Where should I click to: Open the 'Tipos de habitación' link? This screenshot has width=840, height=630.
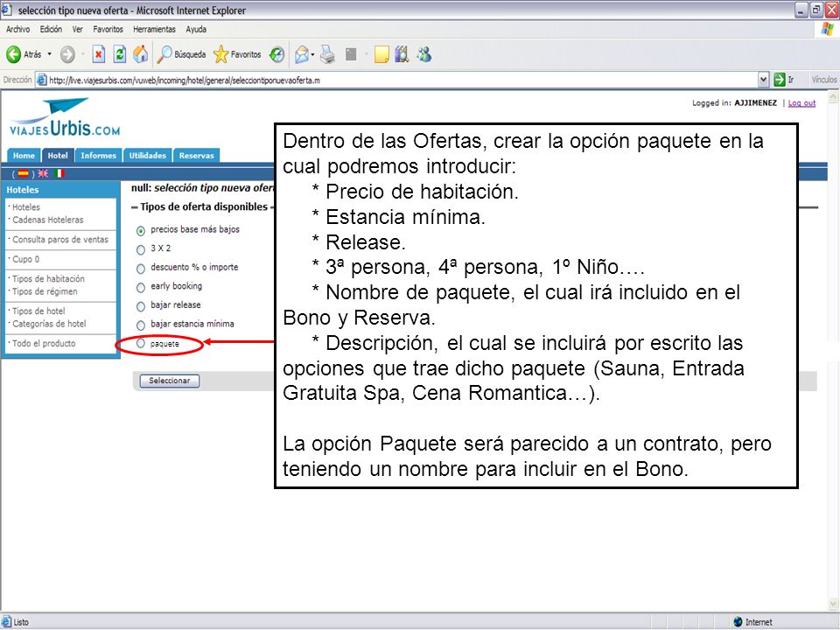(x=48, y=278)
